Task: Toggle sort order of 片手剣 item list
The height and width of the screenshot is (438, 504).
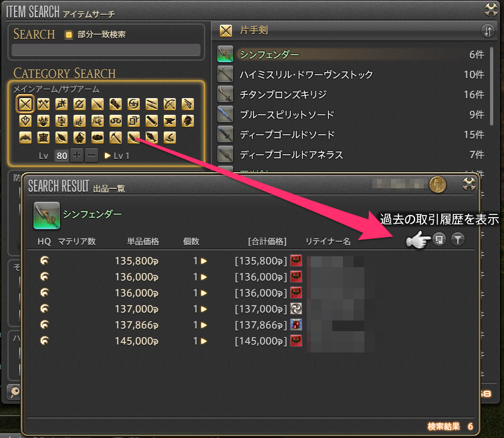Action: (487, 31)
